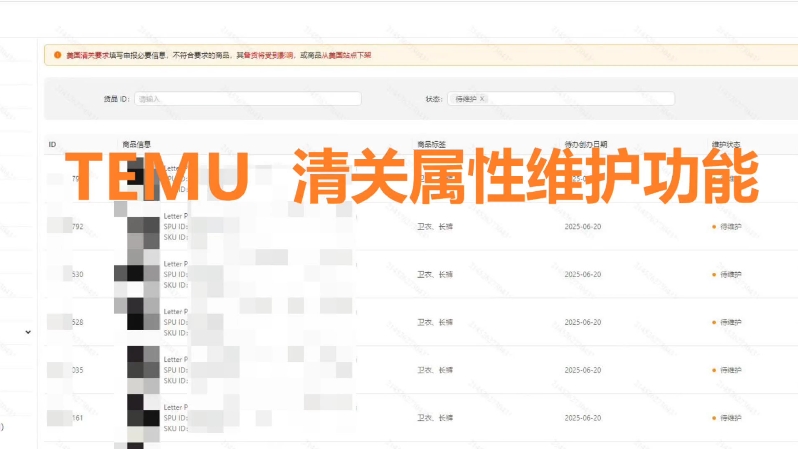Click date 2025-06-20 in row 792
This screenshot has height=449, width=798.
click(x=583, y=227)
